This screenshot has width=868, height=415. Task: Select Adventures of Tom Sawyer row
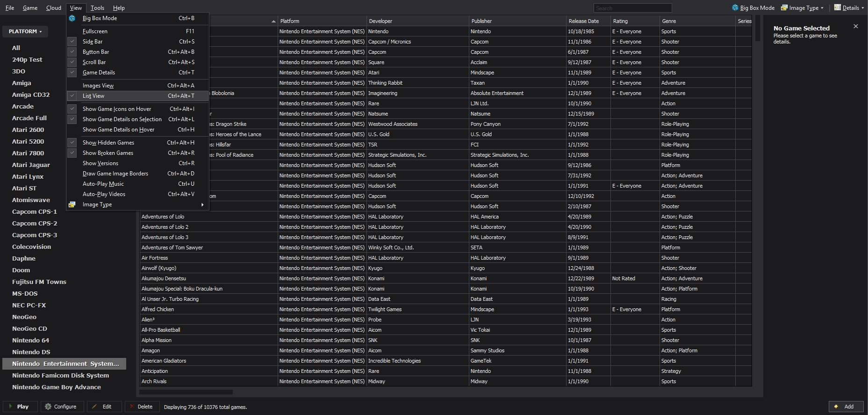[446, 248]
